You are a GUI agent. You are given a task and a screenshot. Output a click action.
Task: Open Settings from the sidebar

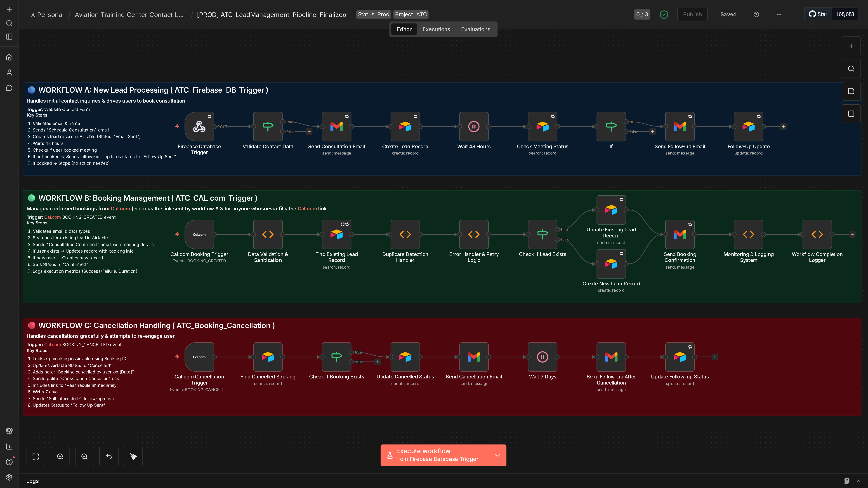pyautogui.click(x=9, y=477)
